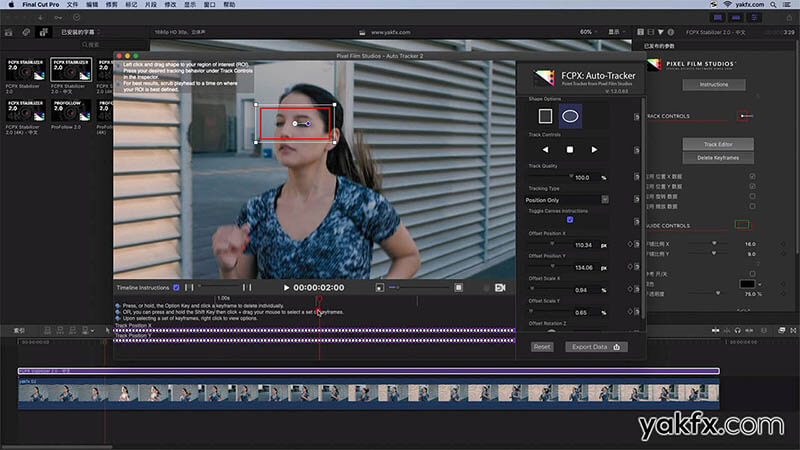Image resolution: width=800 pixels, height=450 pixels.
Task: Open the 编辑 menu
Action: click(x=92, y=4)
